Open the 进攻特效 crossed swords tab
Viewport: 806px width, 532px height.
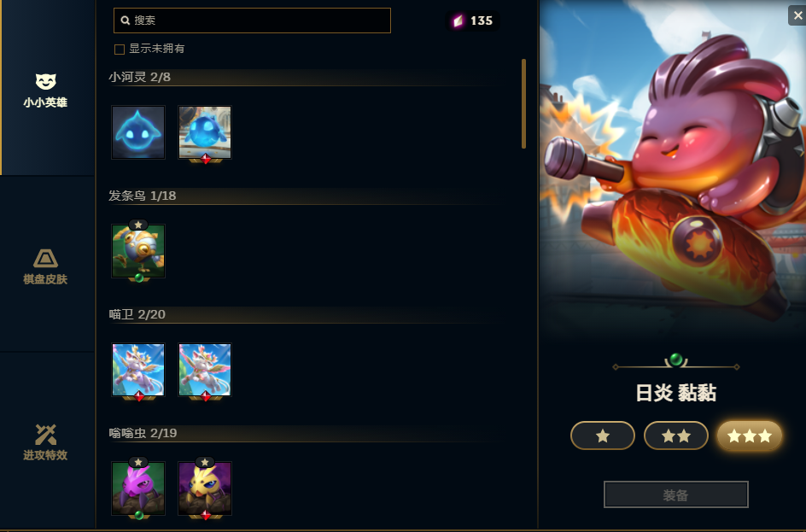coord(46,442)
